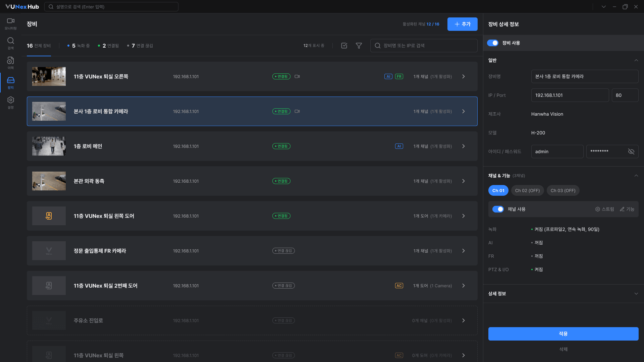
Task: Select the 16 전체 장비 tab
Action: (x=39, y=46)
